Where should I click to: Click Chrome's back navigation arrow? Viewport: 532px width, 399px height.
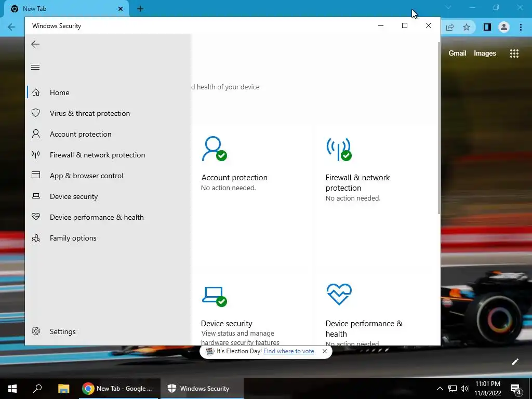tap(11, 27)
